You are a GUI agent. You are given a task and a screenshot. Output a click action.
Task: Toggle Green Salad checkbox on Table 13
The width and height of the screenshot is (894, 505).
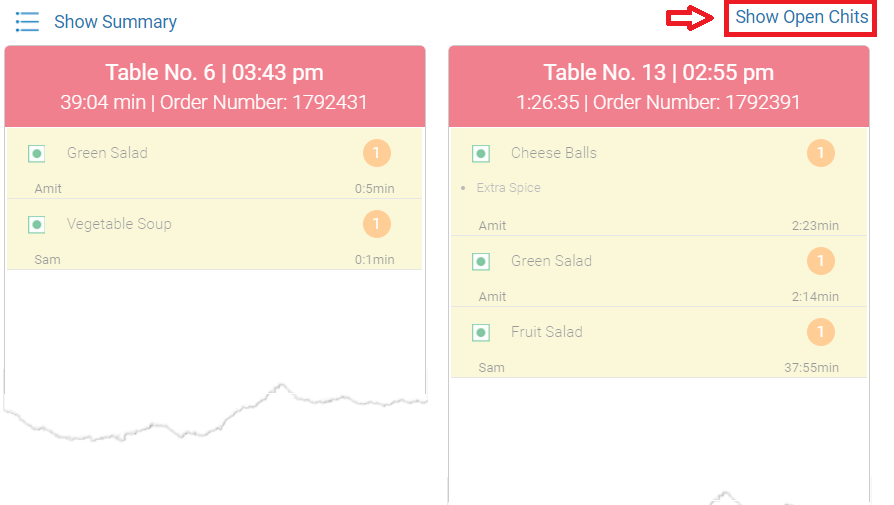point(481,262)
